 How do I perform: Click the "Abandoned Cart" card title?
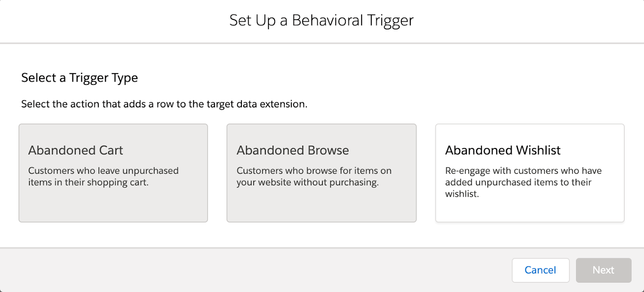(x=76, y=150)
